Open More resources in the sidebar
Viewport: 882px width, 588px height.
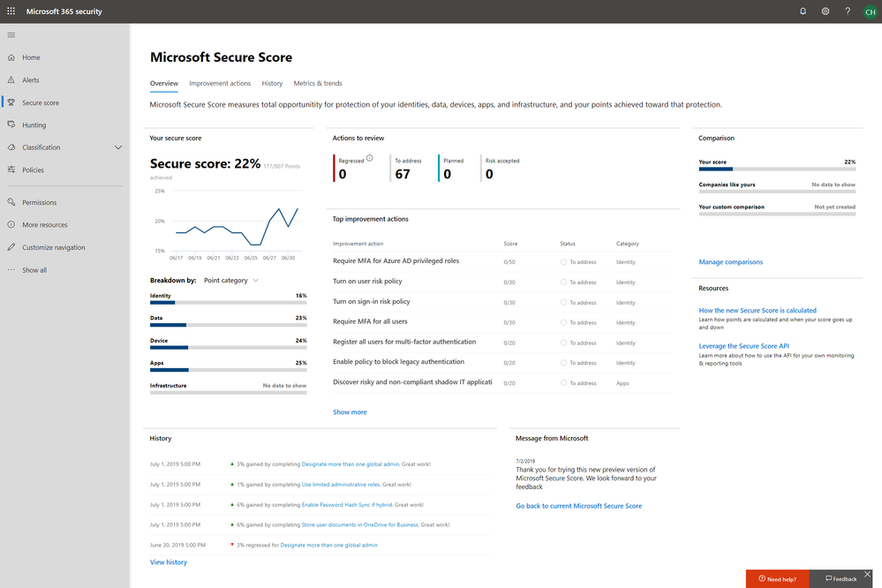point(44,224)
